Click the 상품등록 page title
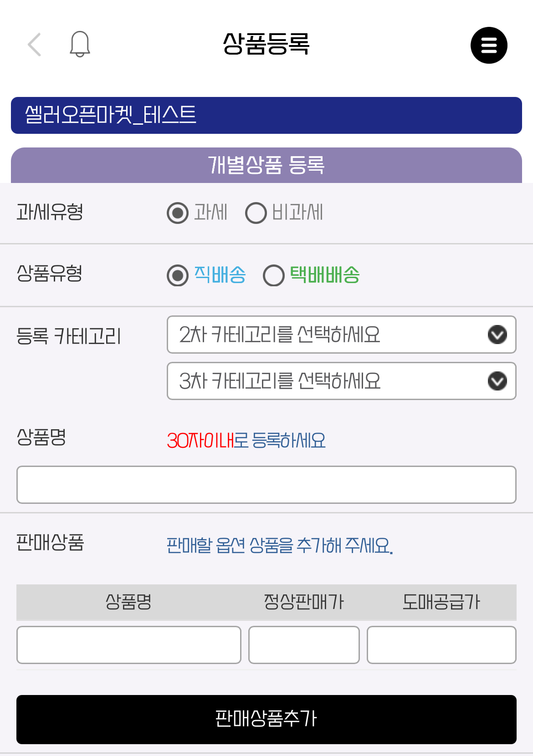Image resolution: width=533 pixels, height=756 pixels. (x=266, y=44)
